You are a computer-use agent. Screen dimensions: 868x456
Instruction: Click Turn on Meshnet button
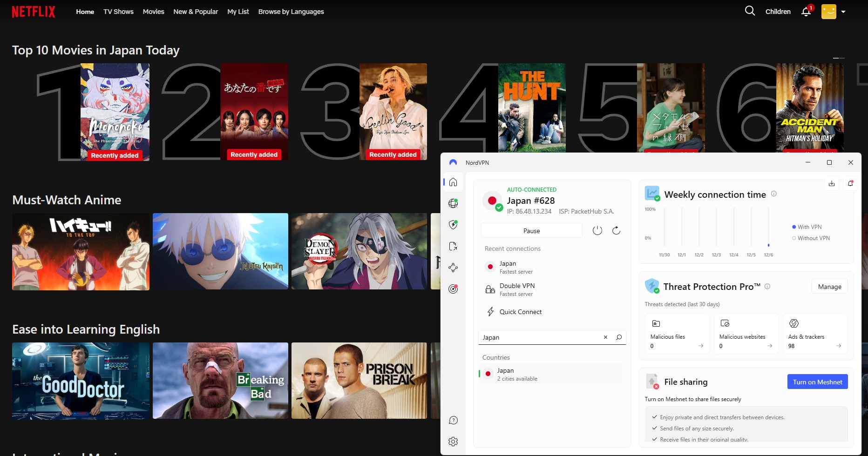coord(817,382)
